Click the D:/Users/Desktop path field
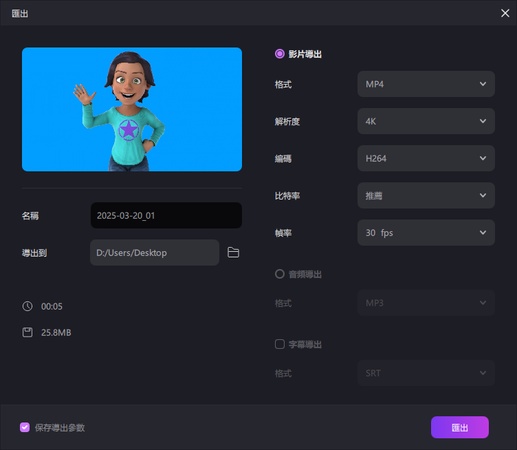 (154, 252)
